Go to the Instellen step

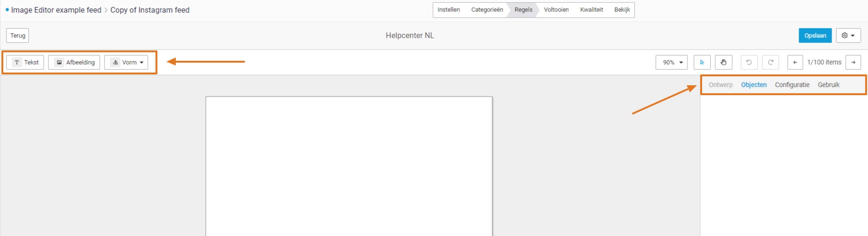[x=449, y=10]
